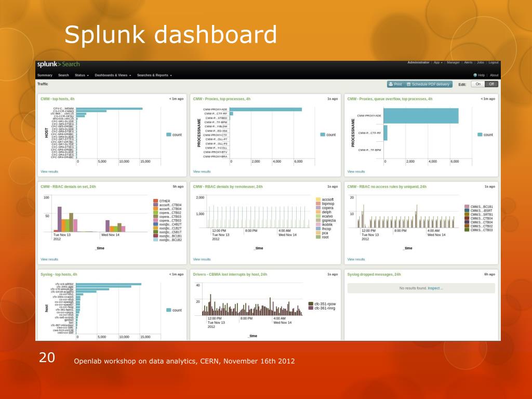Click Syslog - top hosts, 4h panel title
This screenshot has height=399, width=532.
59,274
